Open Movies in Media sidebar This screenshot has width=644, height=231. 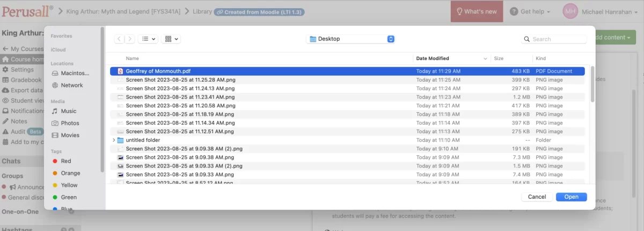tap(65, 135)
